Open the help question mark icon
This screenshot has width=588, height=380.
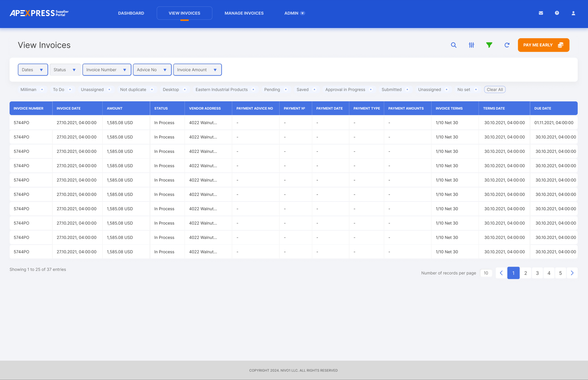click(557, 13)
